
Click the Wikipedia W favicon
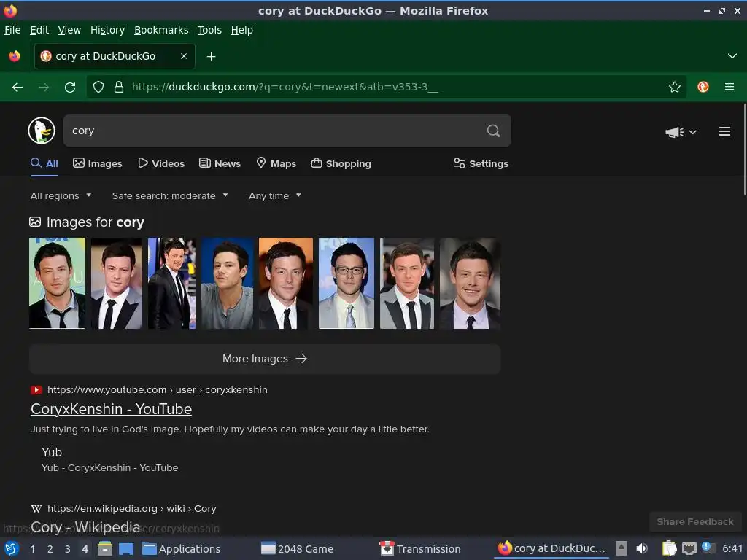(x=36, y=508)
